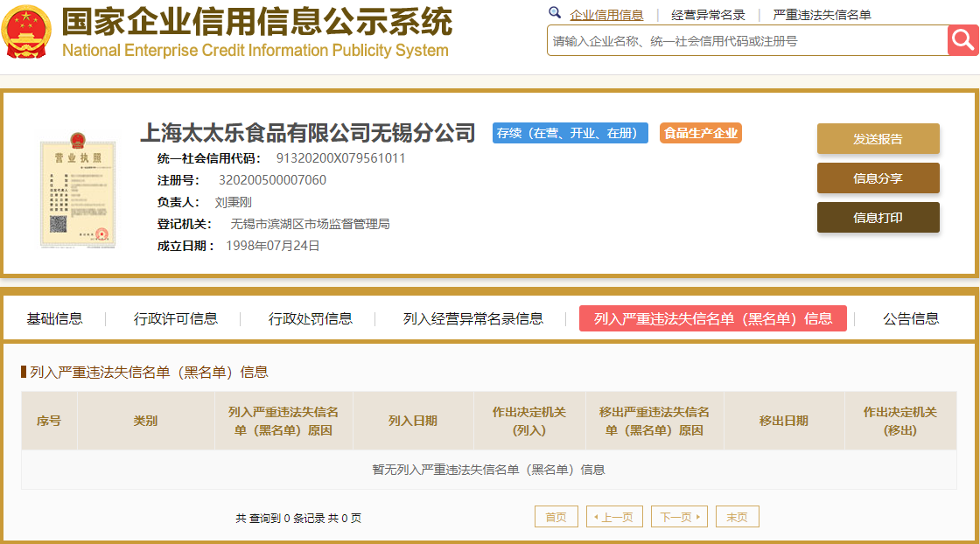
Task: Click the 序号 column header
Action: [49, 421]
